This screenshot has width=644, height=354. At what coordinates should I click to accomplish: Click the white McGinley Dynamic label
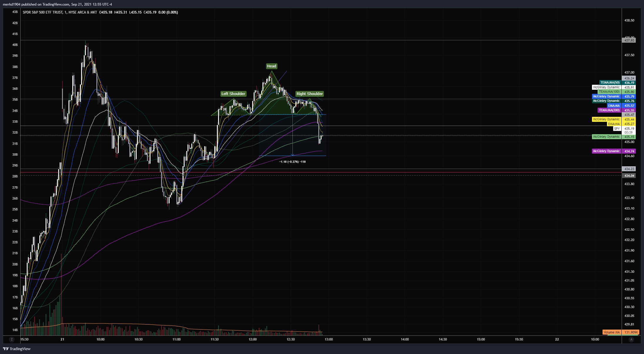[x=606, y=87]
